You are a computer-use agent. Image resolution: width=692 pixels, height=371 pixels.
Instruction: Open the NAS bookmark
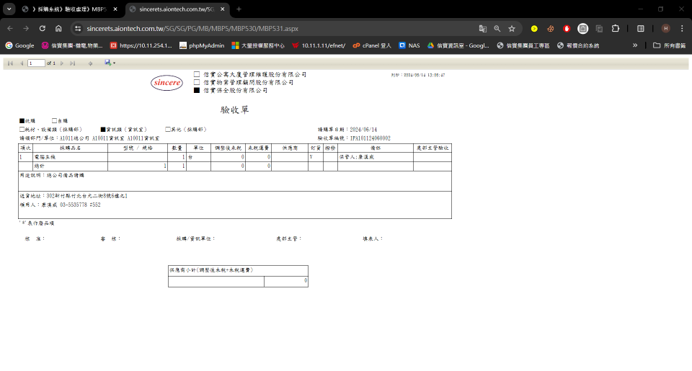coord(409,45)
